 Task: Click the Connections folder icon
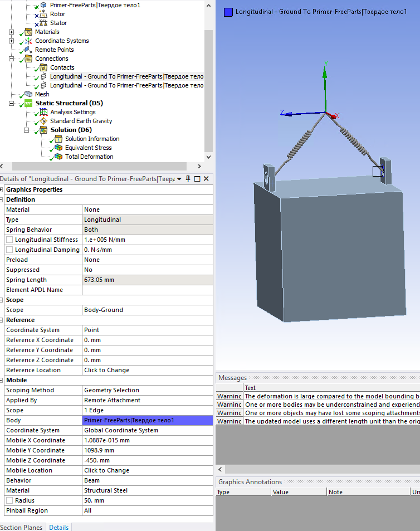(x=28, y=59)
